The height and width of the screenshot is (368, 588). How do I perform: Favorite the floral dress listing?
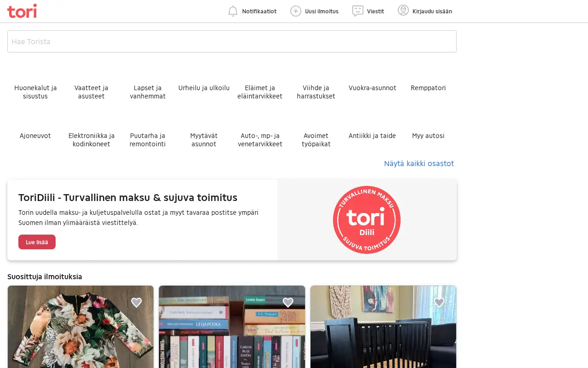(x=136, y=302)
